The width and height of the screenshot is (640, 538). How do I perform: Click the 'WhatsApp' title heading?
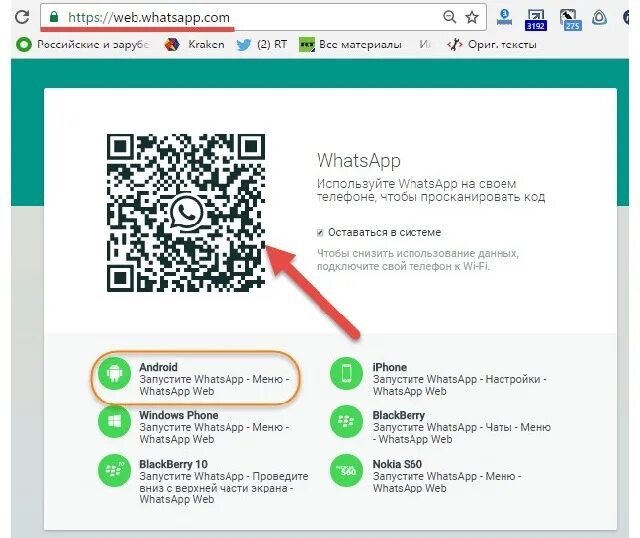point(359,161)
